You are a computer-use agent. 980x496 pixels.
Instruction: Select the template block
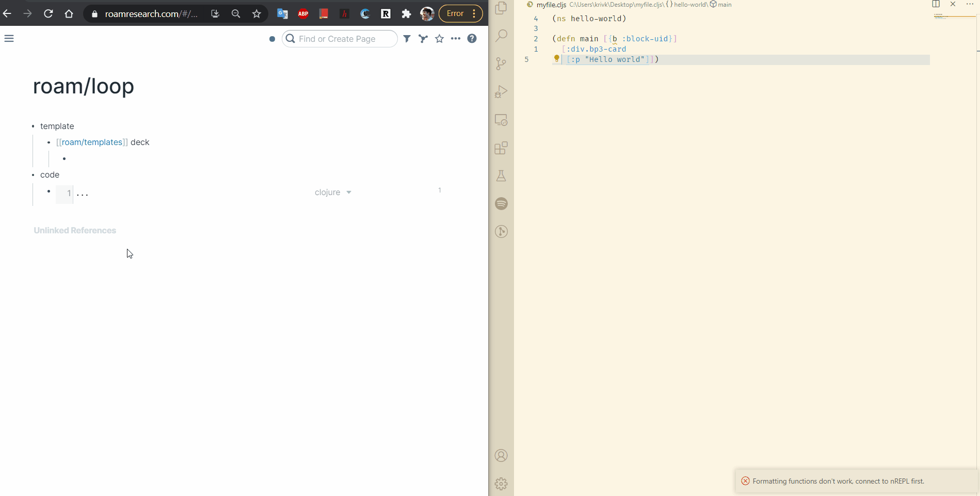(57, 126)
